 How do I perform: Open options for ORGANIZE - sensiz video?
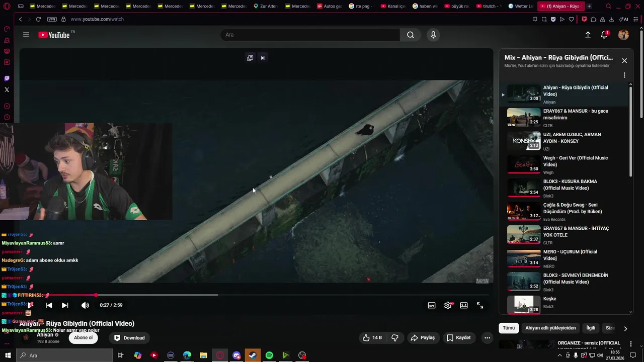[631, 344]
